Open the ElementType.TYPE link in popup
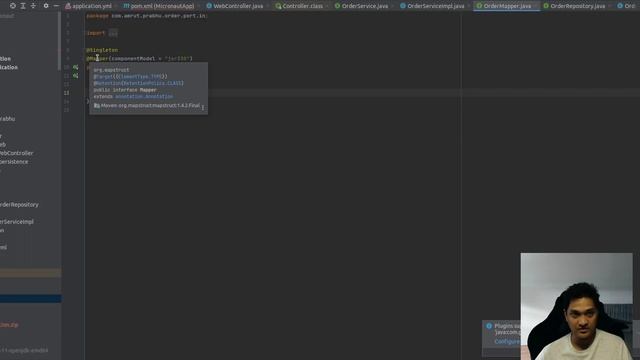 coord(141,76)
